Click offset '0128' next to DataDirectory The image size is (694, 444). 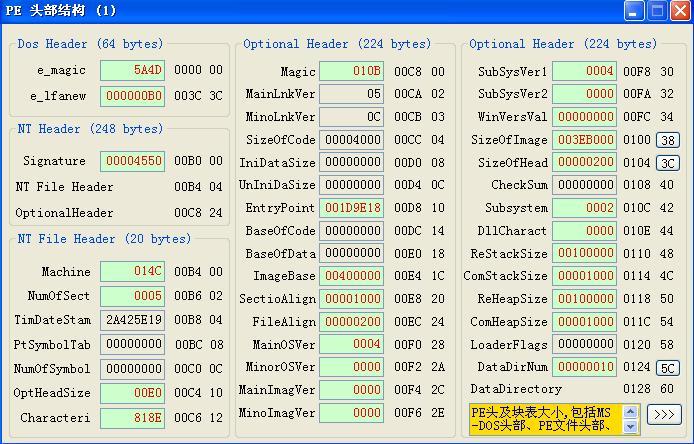coord(637,389)
